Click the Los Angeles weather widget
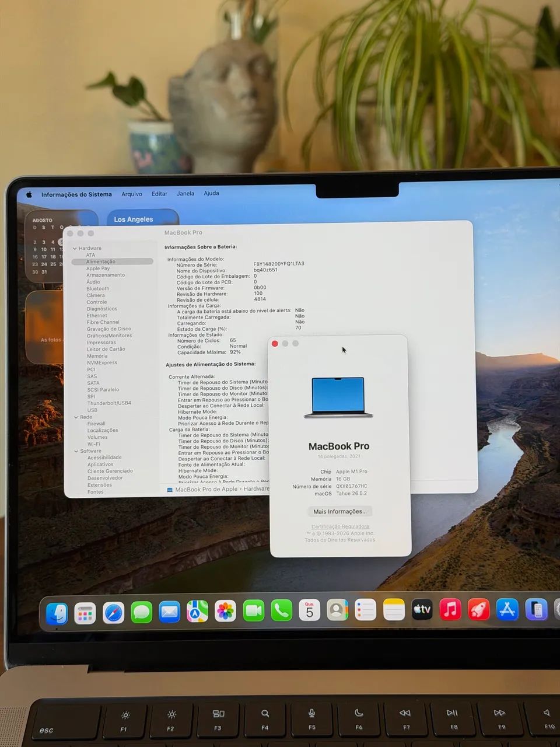 pos(142,217)
